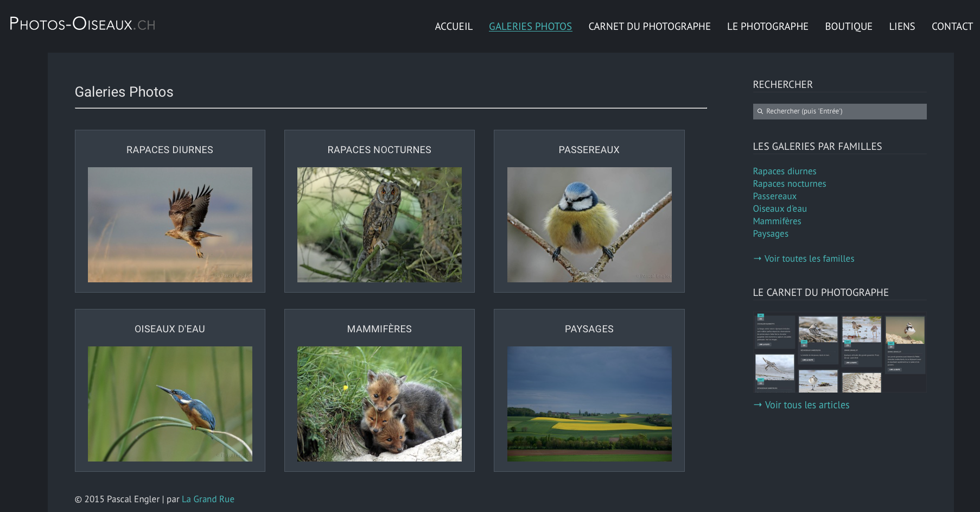Click the Rechercher search input field

click(844, 111)
